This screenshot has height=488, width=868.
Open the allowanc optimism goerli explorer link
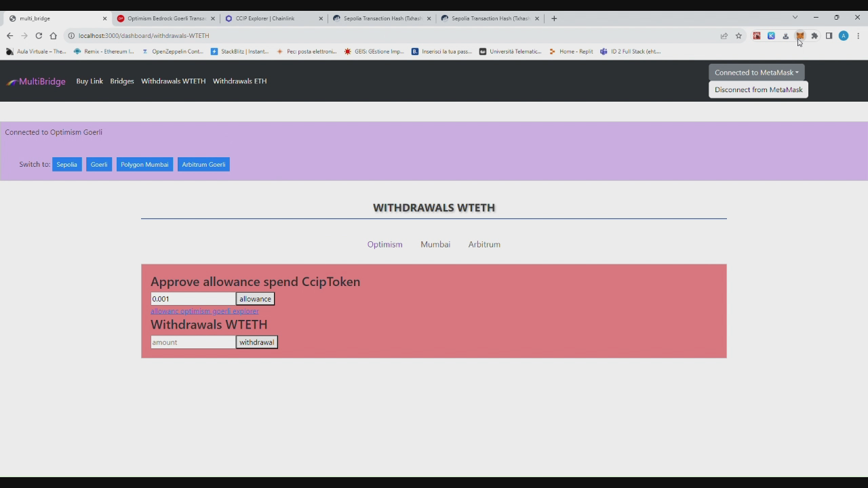click(x=204, y=311)
